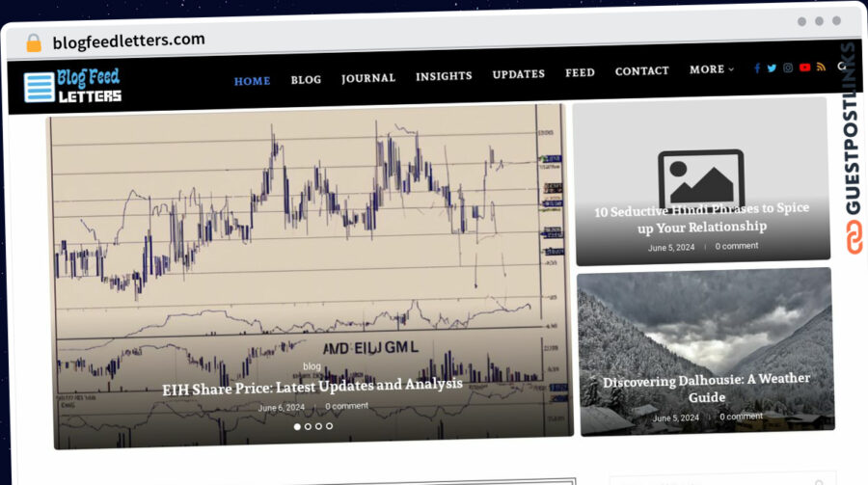
Task: Open the Instagram social icon
Action: click(788, 67)
